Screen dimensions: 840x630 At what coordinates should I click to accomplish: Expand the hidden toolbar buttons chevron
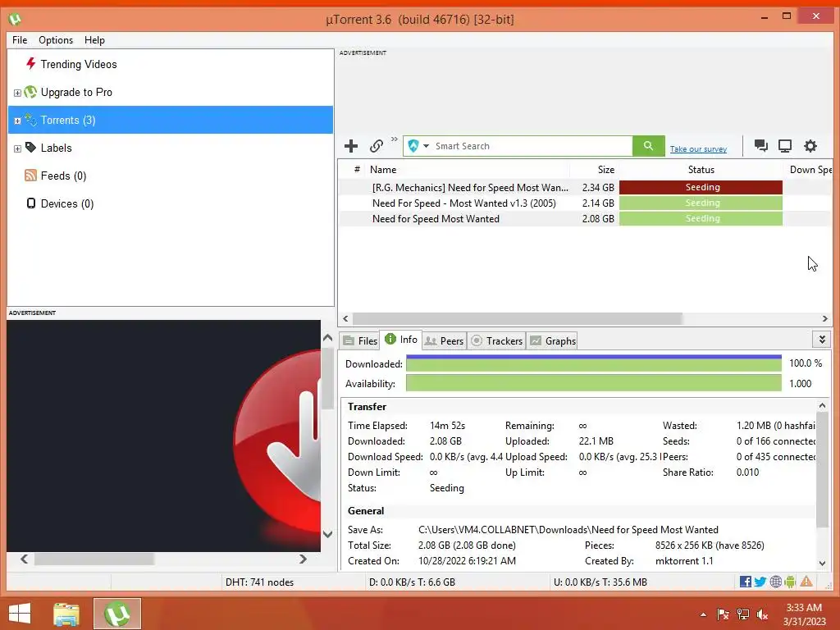coord(395,139)
